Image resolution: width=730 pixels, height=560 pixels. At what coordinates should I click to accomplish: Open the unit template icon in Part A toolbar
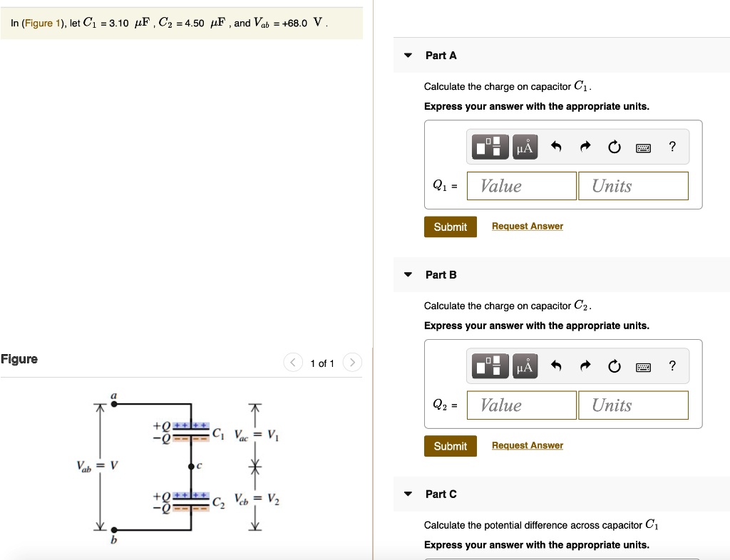[x=490, y=147]
